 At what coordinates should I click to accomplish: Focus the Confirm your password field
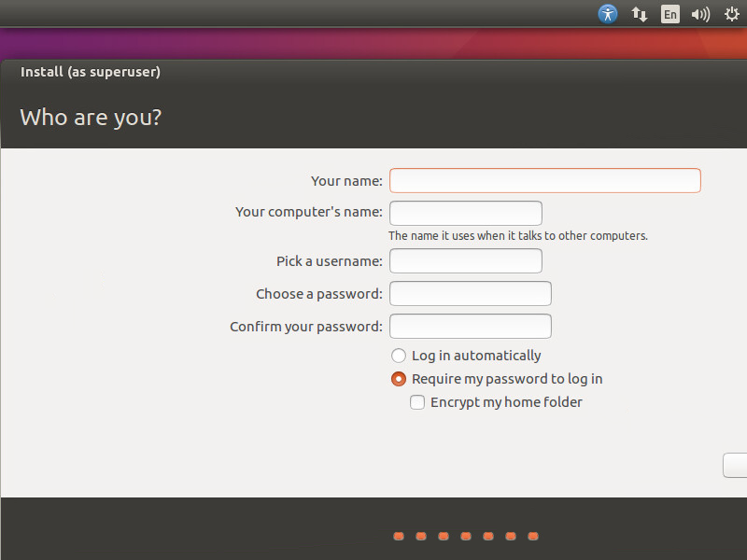(x=470, y=327)
